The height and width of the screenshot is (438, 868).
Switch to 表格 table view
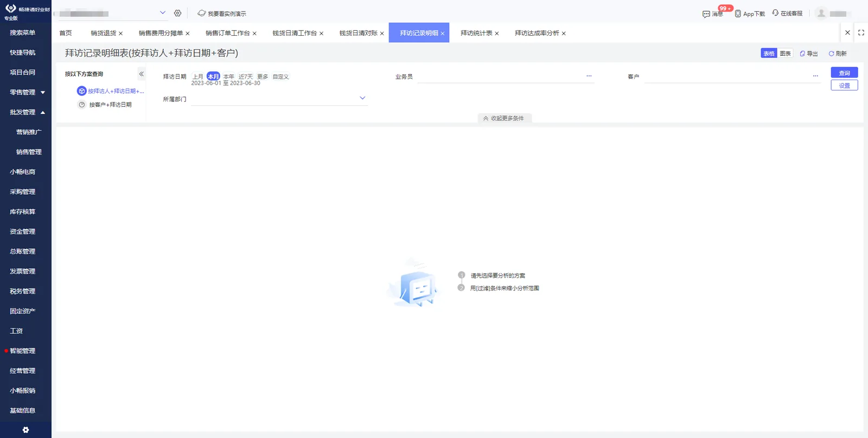[x=769, y=53]
